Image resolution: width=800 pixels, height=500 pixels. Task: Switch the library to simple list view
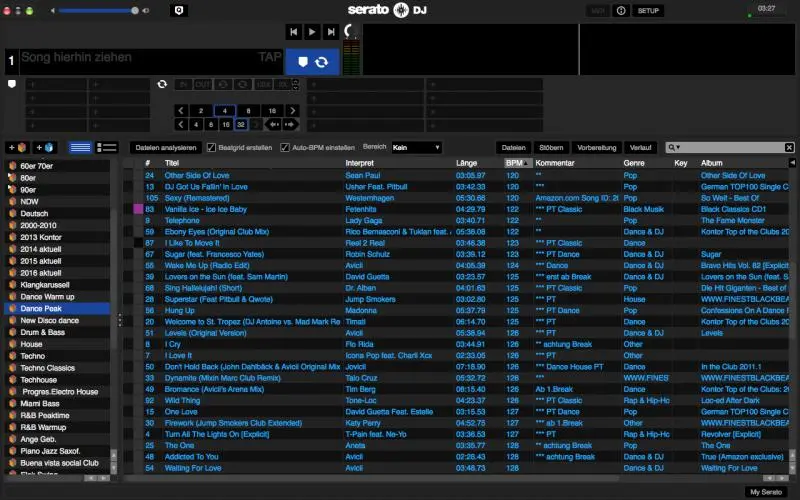(80, 147)
